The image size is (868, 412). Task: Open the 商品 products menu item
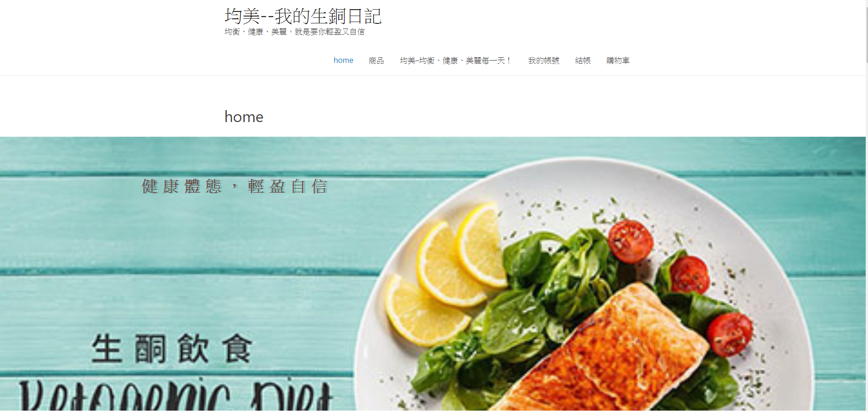tap(376, 61)
